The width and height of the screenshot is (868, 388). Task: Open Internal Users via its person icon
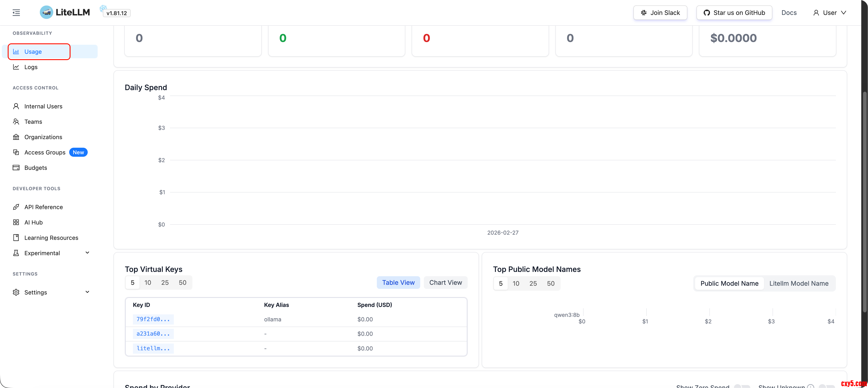pos(16,106)
